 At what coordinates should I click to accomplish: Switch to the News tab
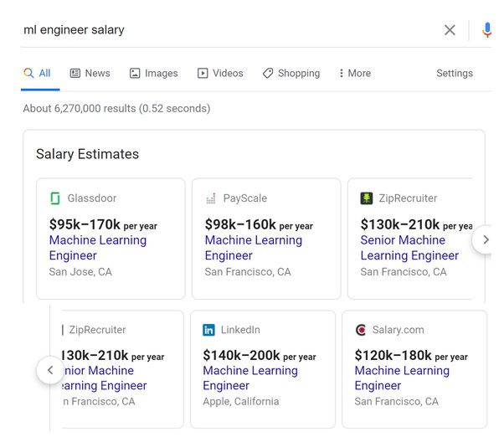[90, 74]
